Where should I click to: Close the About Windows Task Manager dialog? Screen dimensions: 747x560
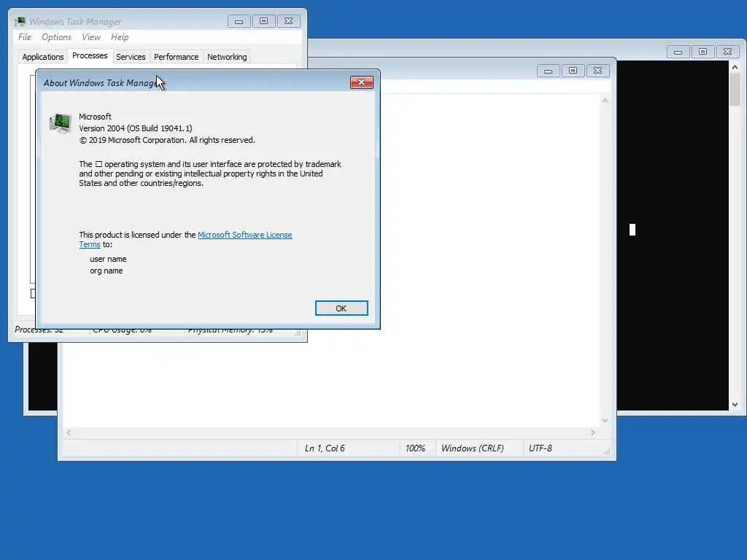[x=362, y=82]
